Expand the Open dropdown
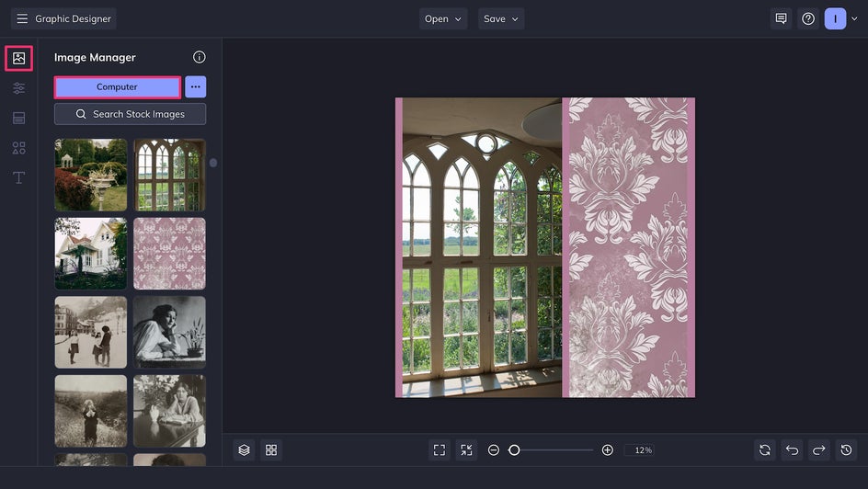 click(443, 18)
